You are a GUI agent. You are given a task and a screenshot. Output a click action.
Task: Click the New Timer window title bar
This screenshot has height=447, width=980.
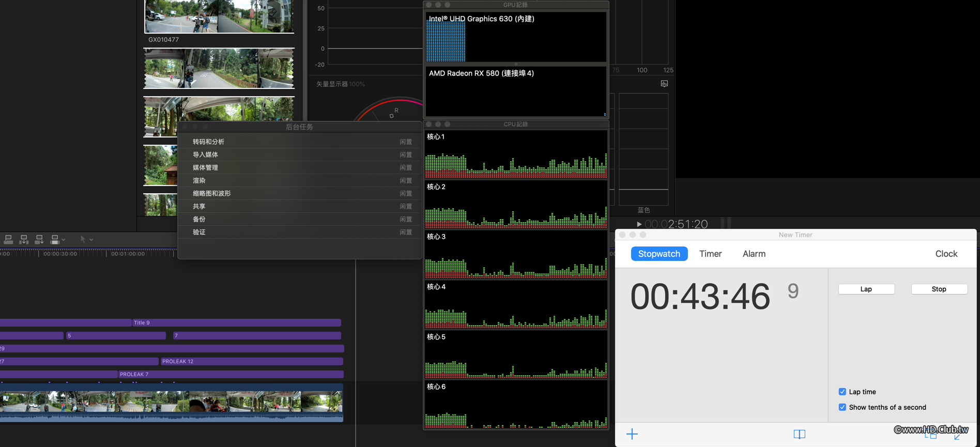pyautogui.click(x=795, y=235)
